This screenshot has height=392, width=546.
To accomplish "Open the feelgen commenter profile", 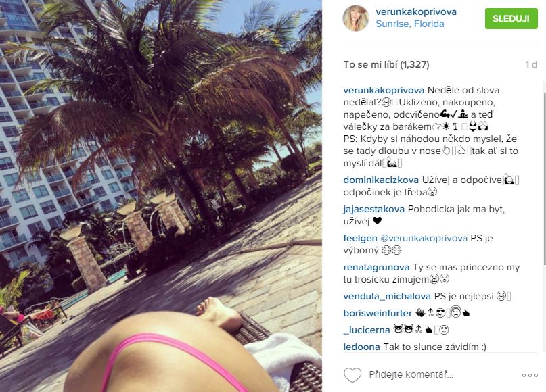I will coord(360,239).
